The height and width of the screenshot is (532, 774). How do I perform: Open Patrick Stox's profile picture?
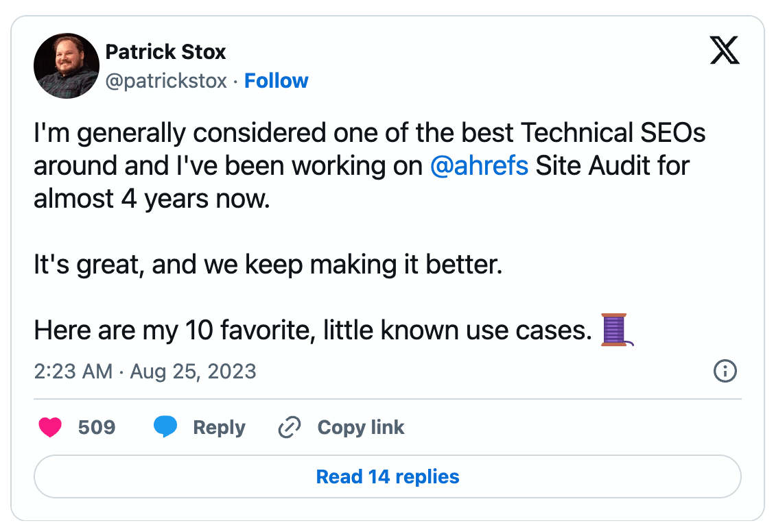pyautogui.click(x=67, y=66)
